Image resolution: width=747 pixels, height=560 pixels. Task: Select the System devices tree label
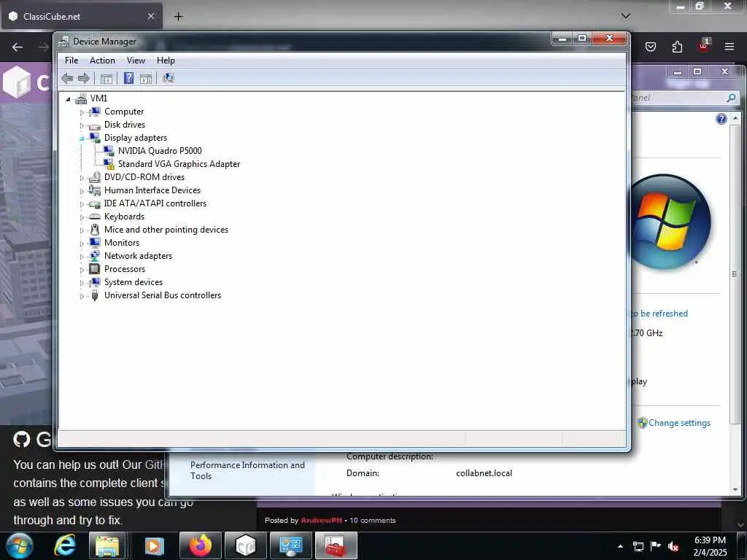click(x=133, y=282)
